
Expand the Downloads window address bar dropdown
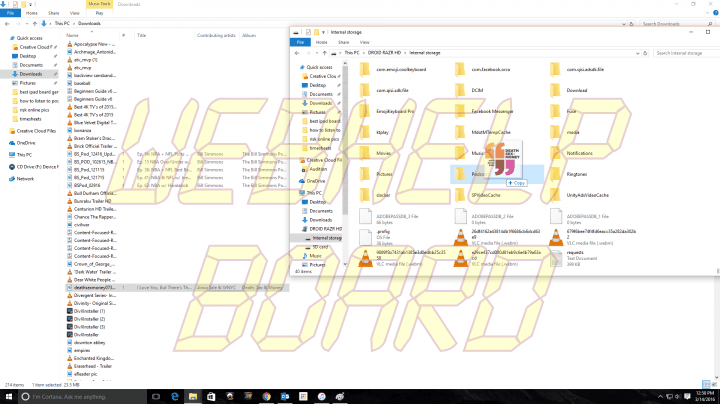pyautogui.click(x=624, y=24)
